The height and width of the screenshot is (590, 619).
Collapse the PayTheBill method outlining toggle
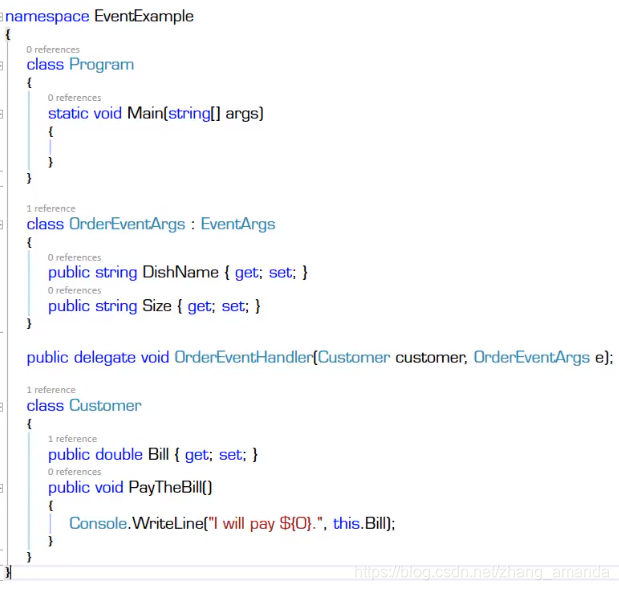coord(1,489)
